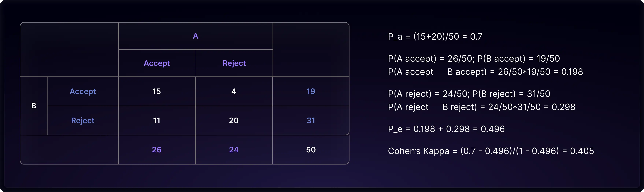Select the Reject row label for B
The width and height of the screenshot is (644, 192).
pos(83,120)
